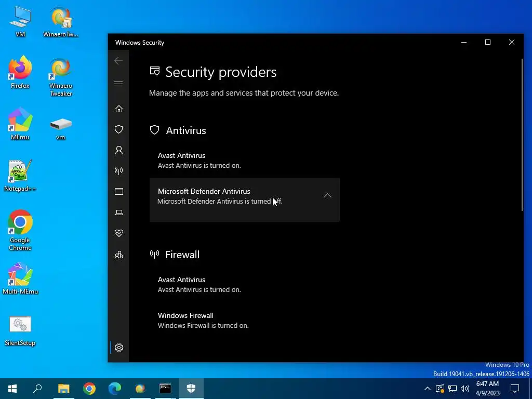This screenshot has height=399, width=532.
Task: Open App & browser control sidebar icon
Action: tap(119, 191)
